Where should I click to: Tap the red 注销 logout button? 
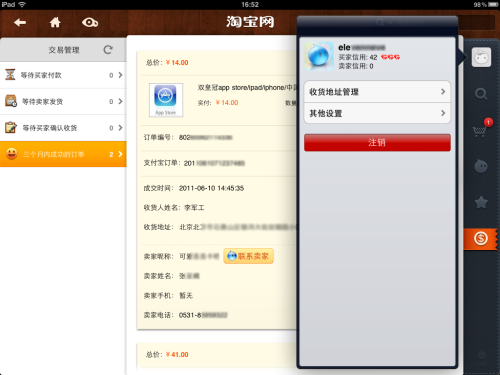click(377, 143)
